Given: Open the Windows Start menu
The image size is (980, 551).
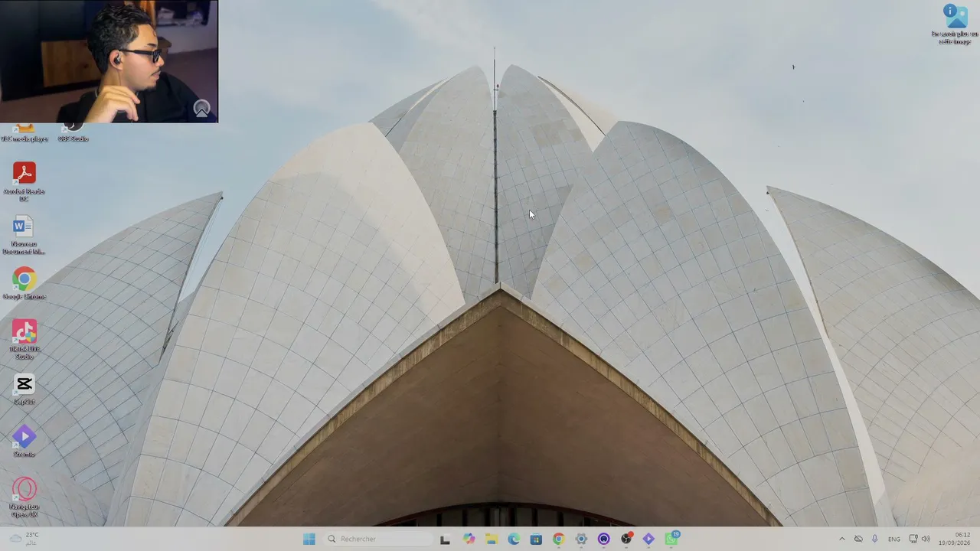Looking at the screenshot, I should 309,539.
